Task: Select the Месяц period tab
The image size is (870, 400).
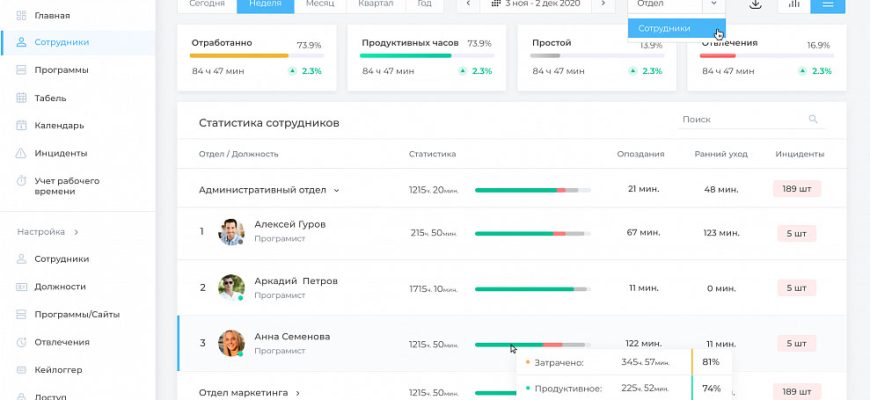Action: pos(320,5)
